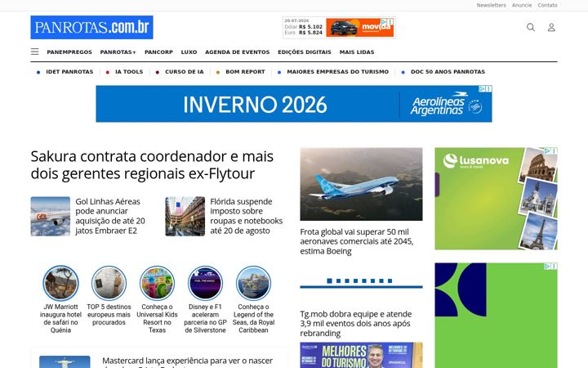Open AdChoices info on Lusanova ad
This screenshot has width=588, height=368.
[x=547, y=150]
